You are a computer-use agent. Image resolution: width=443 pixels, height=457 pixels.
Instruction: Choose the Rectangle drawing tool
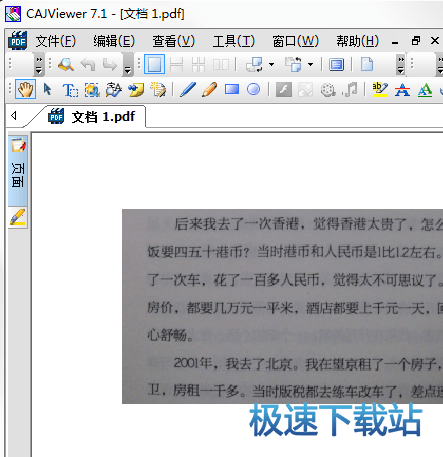tap(232, 89)
